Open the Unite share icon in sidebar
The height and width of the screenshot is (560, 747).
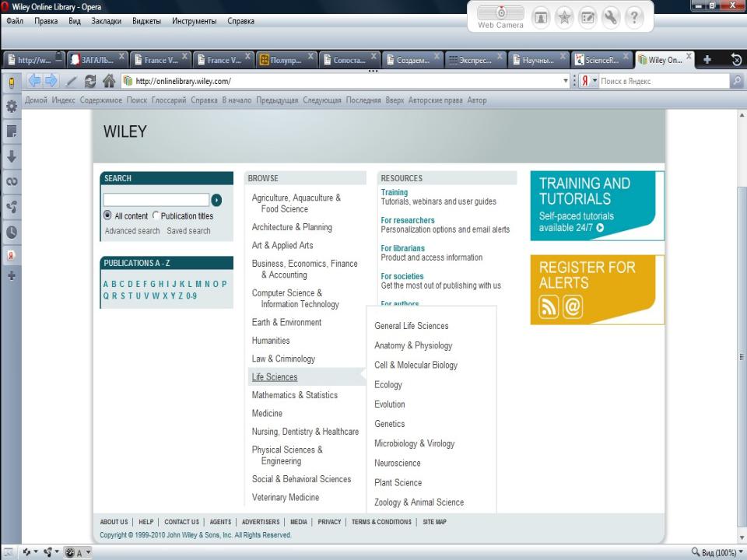pyautogui.click(x=12, y=207)
